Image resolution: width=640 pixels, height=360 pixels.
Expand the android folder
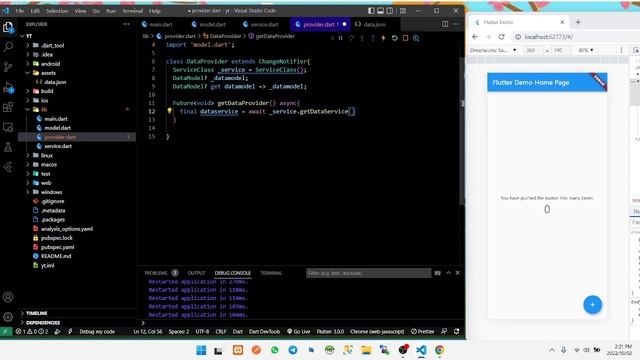50,64
